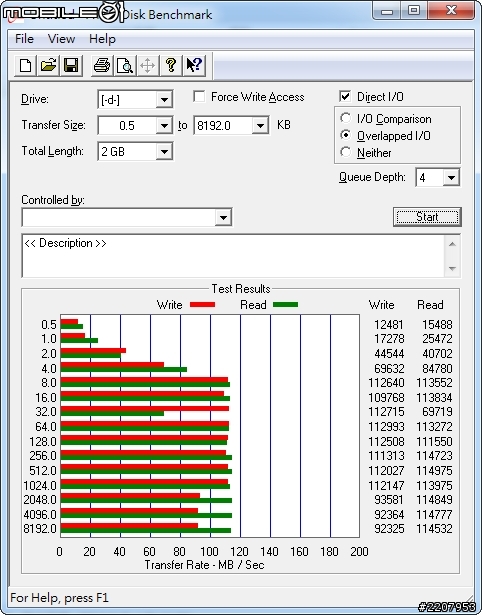Screen dimensions: 482x615
Task: Open the Help menu
Action: (102, 39)
